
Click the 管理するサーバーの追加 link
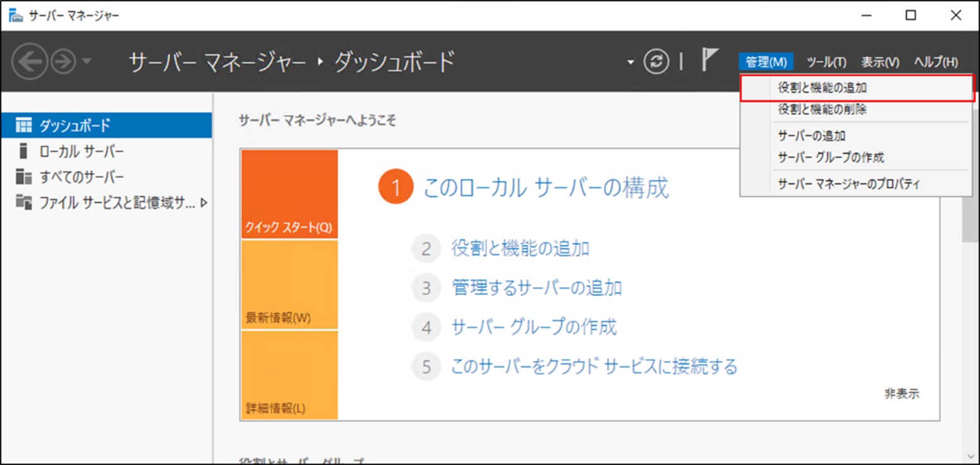click(x=536, y=288)
